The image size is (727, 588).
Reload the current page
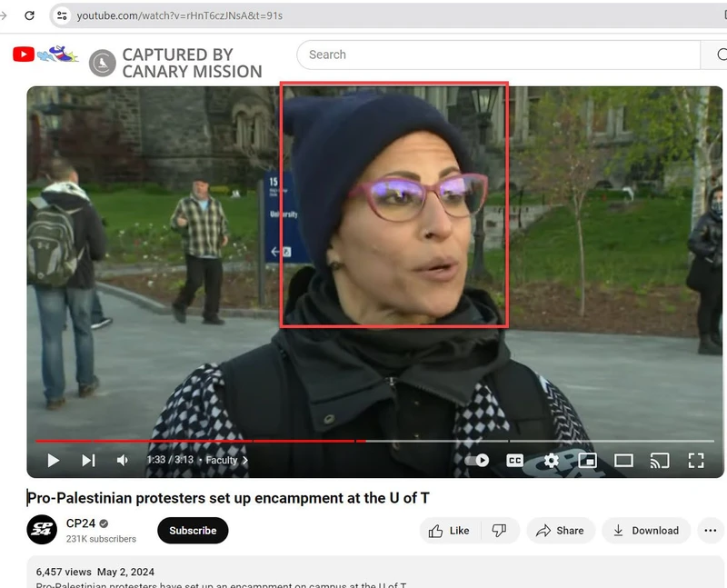27,15
